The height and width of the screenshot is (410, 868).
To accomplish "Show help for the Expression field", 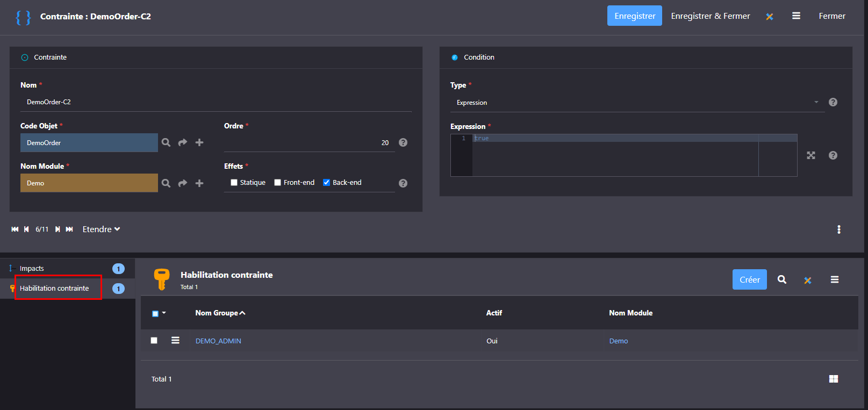I will pyautogui.click(x=833, y=155).
